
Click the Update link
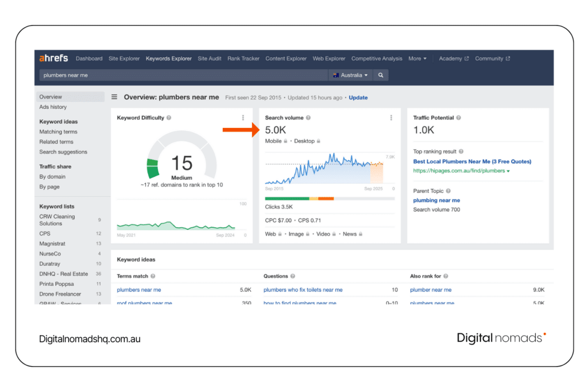(358, 98)
